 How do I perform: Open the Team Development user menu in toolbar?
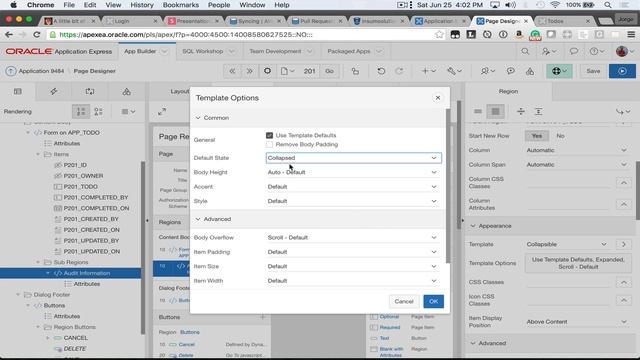tap(487, 71)
